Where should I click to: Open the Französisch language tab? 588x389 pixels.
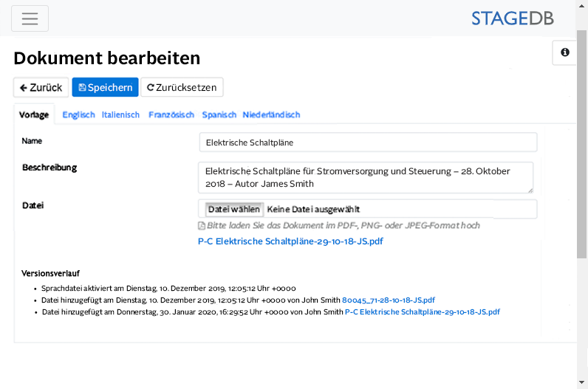pos(171,114)
